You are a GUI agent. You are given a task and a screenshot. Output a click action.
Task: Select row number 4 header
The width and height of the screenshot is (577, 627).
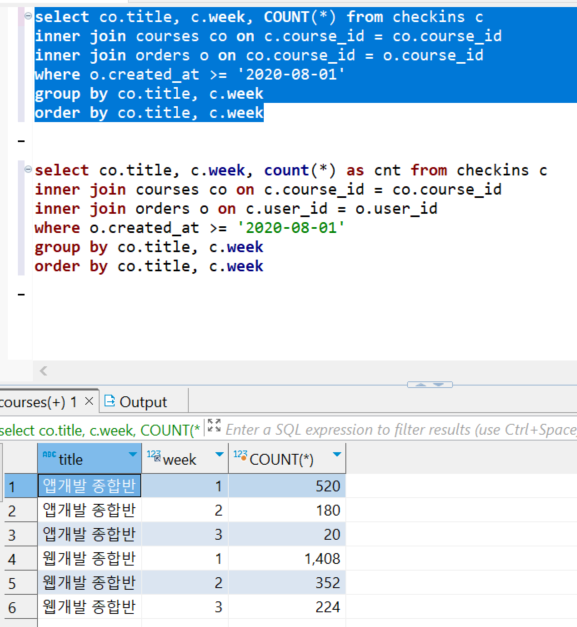(21, 559)
